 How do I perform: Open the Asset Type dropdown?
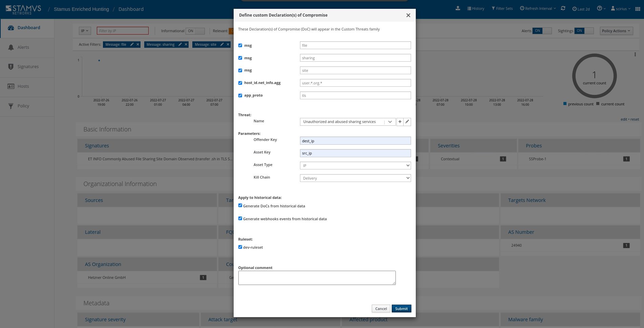click(355, 166)
